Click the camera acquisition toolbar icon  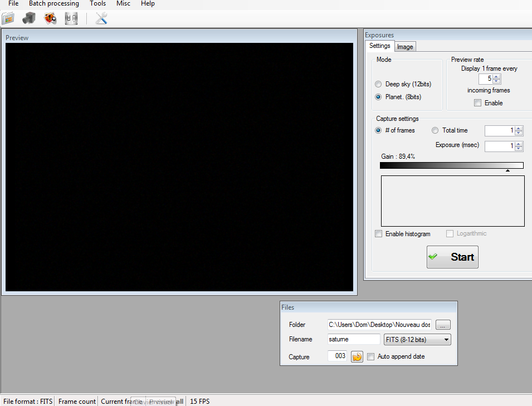[x=29, y=18]
